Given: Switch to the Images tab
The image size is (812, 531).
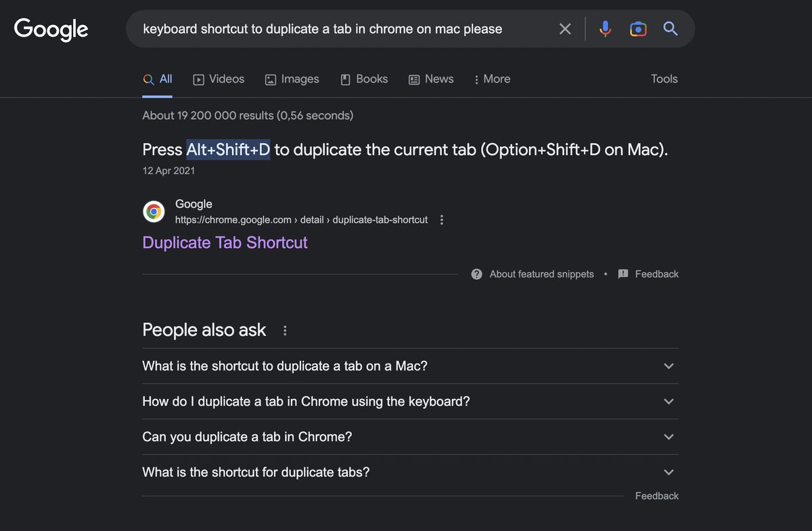Looking at the screenshot, I should [x=292, y=79].
